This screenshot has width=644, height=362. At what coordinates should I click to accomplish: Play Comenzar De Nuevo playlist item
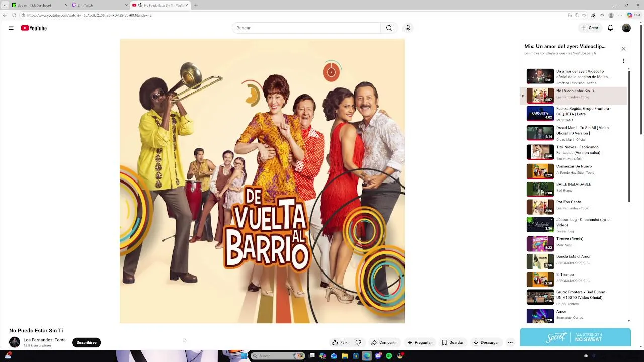coord(574,170)
